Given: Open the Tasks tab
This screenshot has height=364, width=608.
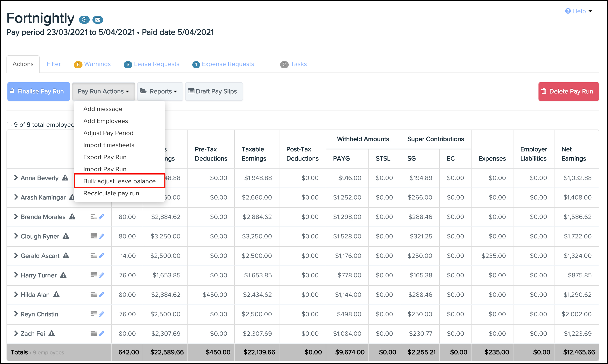Looking at the screenshot, I should coord(294,64).
